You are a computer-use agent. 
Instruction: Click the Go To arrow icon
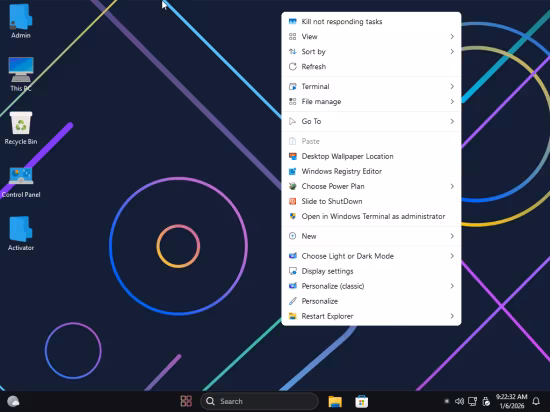coord(293,121)
